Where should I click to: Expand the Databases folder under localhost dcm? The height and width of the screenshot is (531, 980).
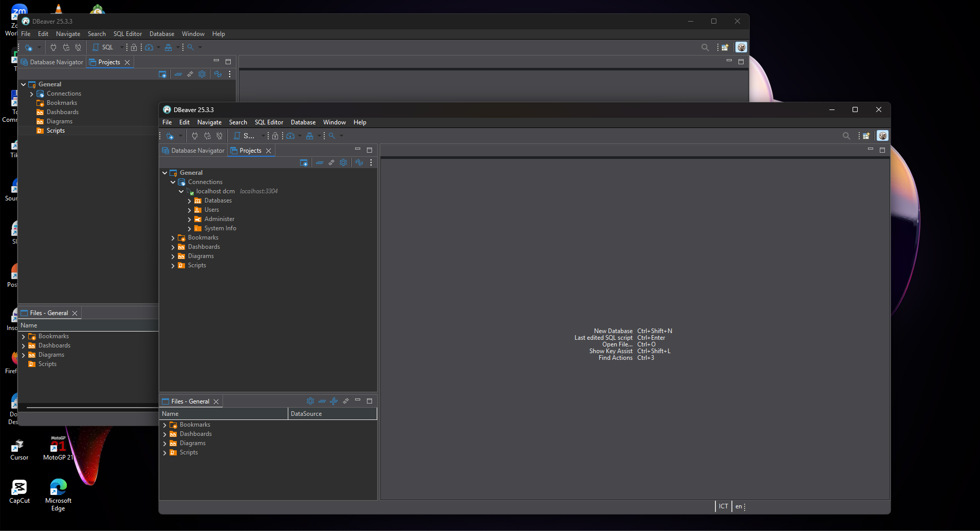click(190, 201)
